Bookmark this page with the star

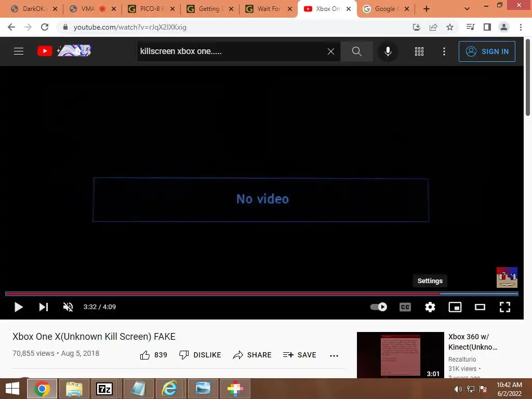click(450, 27)
